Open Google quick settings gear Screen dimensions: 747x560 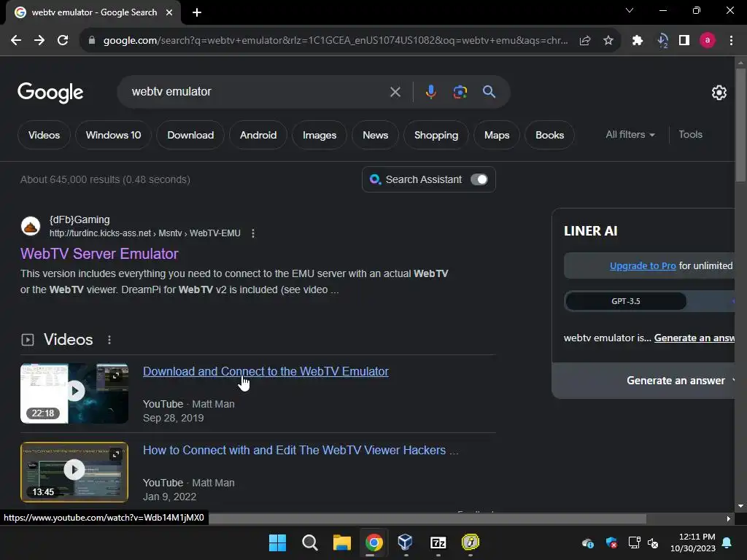(x=719, y=93)
